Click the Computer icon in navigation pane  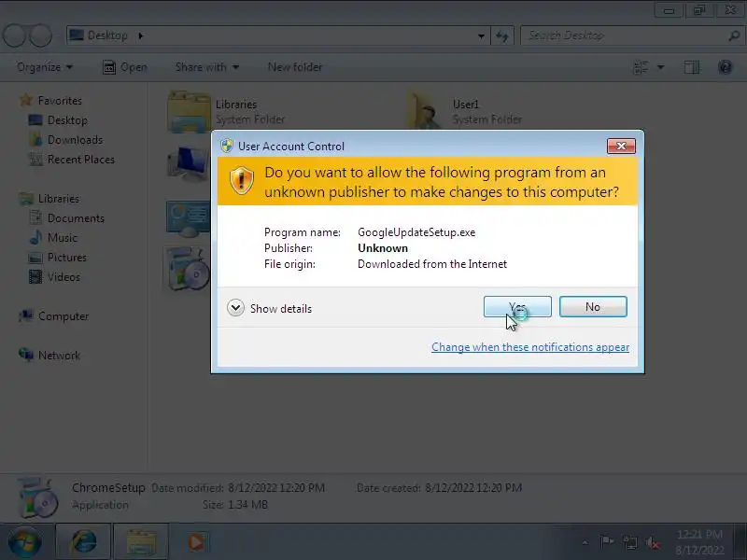point(26,315)
